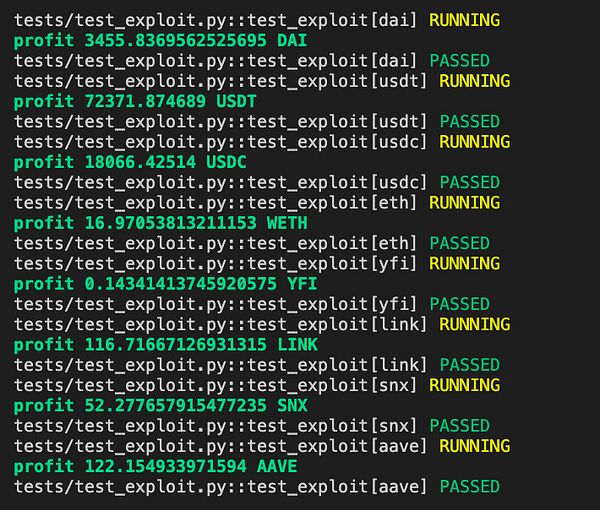Click the test_exploit[aave] PASSED line
Screen dimensions: 600x510
pyautogui.click(x=257, y=487)
